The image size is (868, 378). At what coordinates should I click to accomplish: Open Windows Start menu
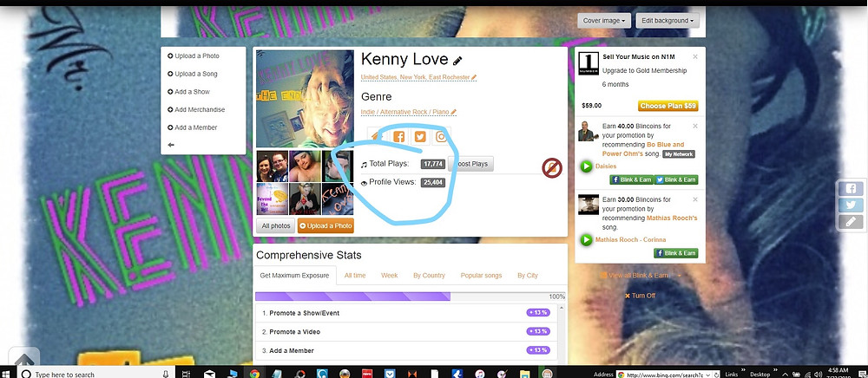point(5,374)
